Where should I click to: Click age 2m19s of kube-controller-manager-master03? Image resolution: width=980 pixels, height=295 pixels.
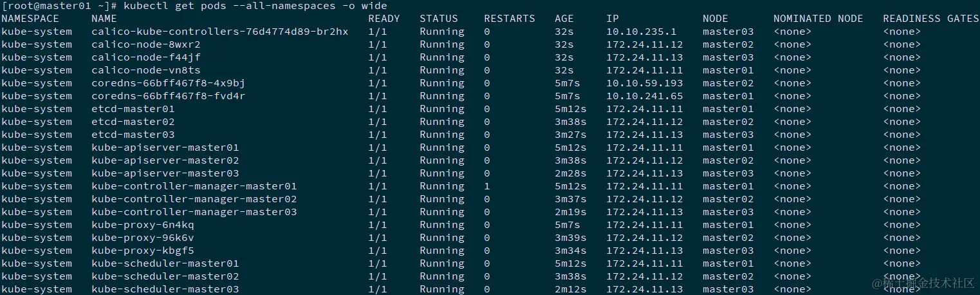[x=571, y=212]
